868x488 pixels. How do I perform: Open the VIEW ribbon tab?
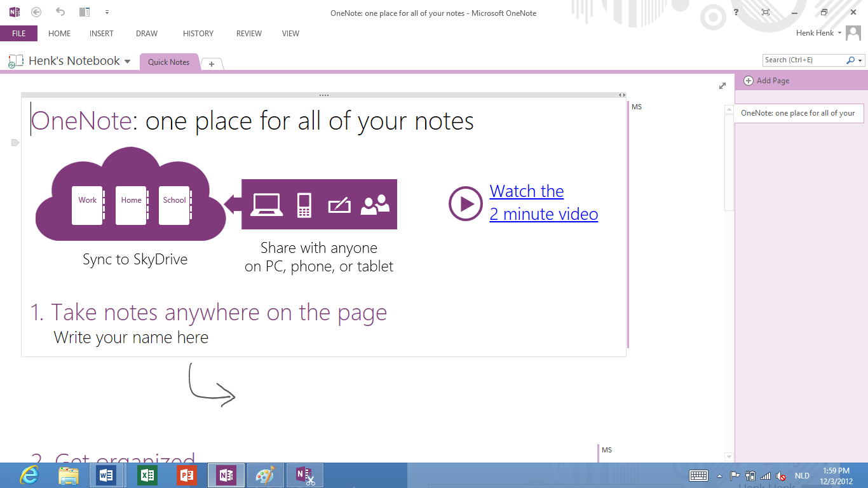(x=290, y=33)
